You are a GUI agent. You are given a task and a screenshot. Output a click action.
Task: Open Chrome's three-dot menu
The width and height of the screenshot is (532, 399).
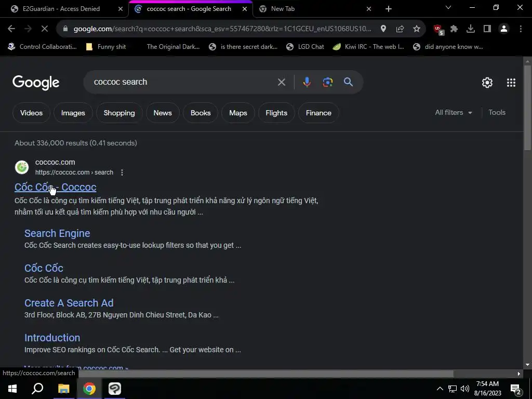521,29
